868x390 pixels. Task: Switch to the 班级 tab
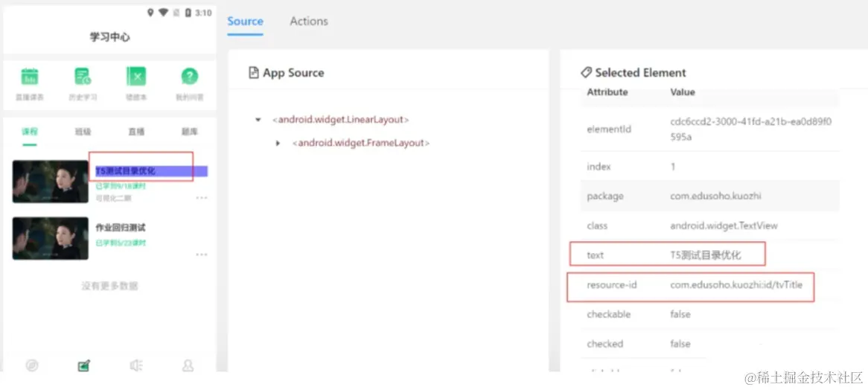click(83, 132)
